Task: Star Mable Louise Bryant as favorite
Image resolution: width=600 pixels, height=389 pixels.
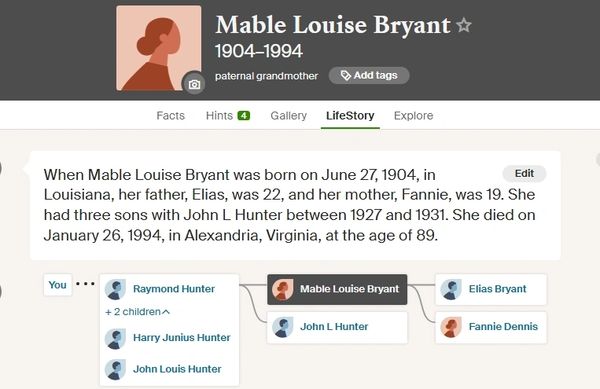Action: click(464, 25)
